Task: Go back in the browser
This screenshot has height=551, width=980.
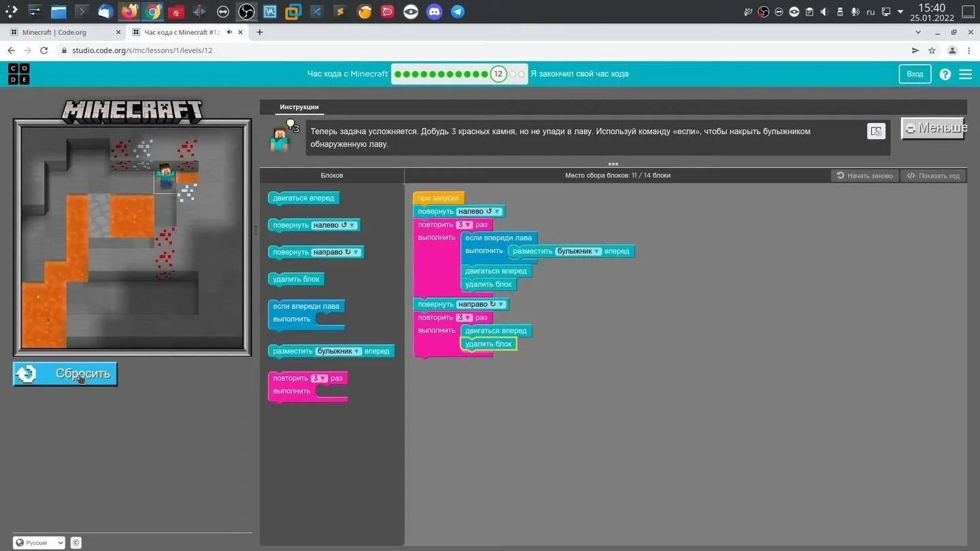Action: tap(11, 50)
